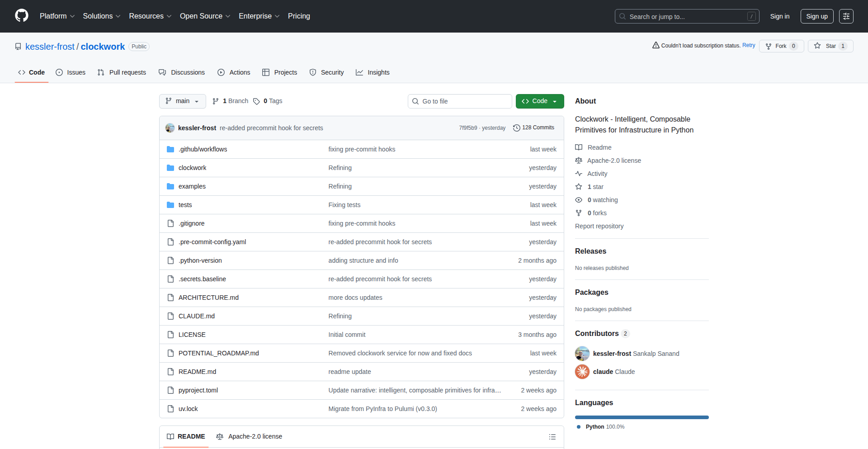868x449 pixels.
Task: Click the kessler-frost contributor avatar
Action: pos(582,354)
